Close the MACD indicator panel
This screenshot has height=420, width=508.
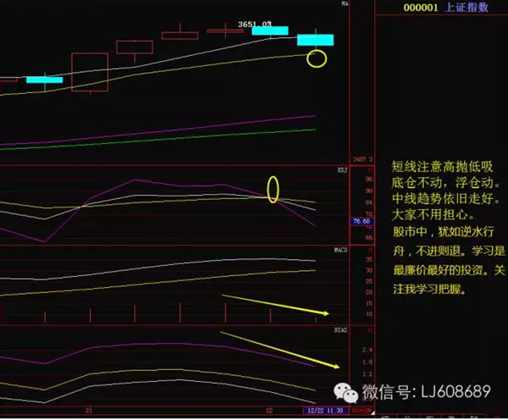(x=370, y=250)
